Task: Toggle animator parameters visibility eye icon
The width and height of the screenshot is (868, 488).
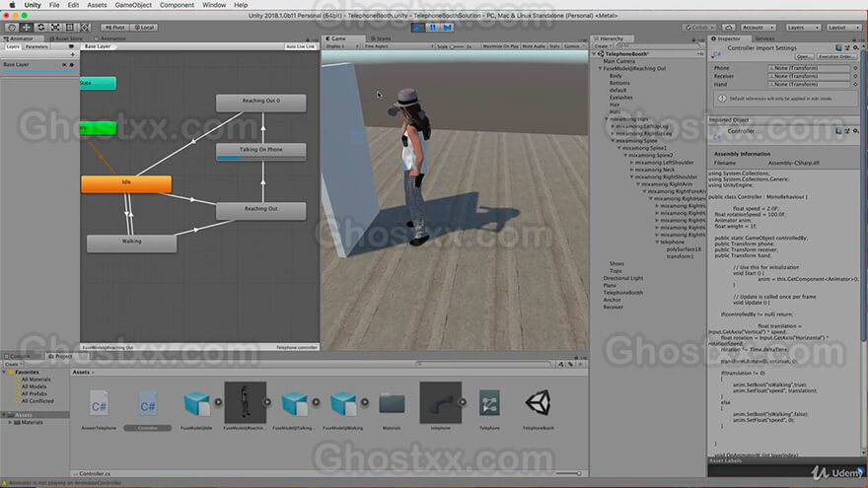Action: tap(71, 46)
